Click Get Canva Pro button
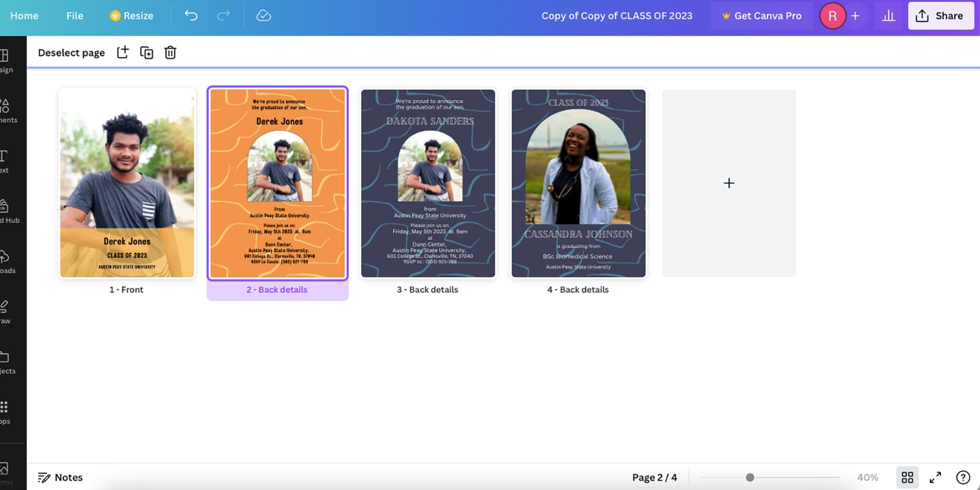This screenshot has height=490, width=980. click(x=762, y=16)
